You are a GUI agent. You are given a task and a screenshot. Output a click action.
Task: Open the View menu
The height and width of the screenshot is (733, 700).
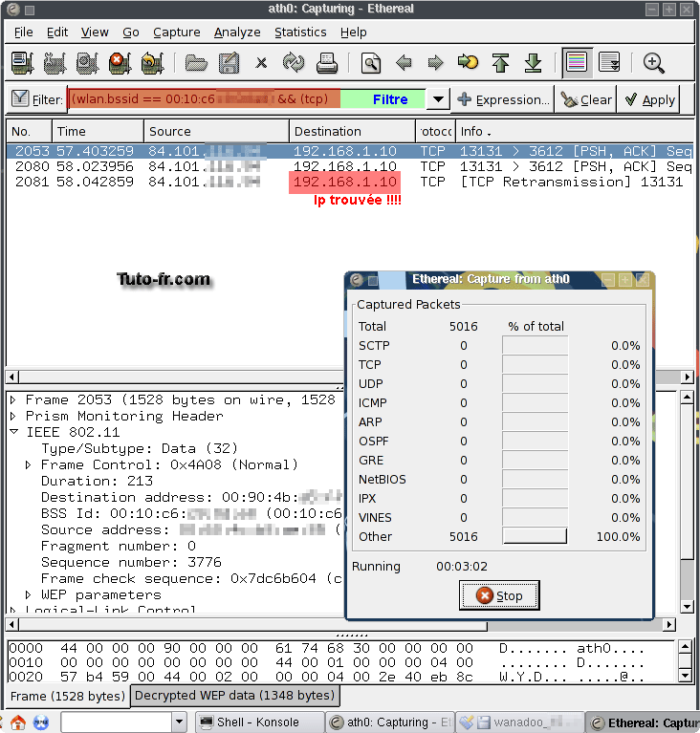tap(95, 32)
